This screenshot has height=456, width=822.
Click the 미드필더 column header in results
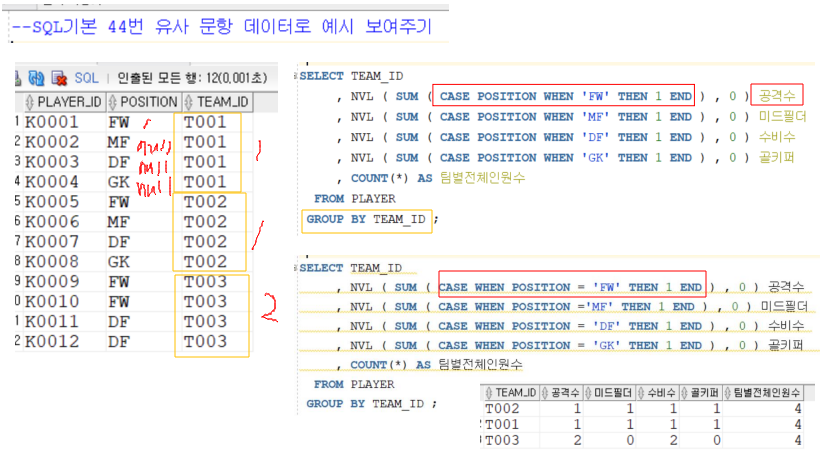(609, 393)
